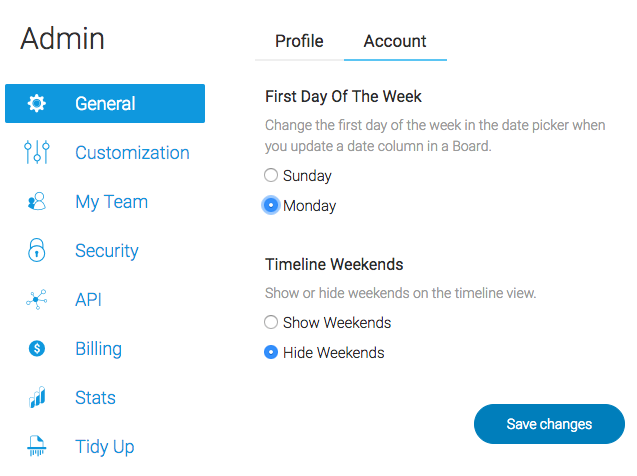Choose the Show Weekends option
Viewport: 637px width, 476px height.
click(x=271, y=322)
